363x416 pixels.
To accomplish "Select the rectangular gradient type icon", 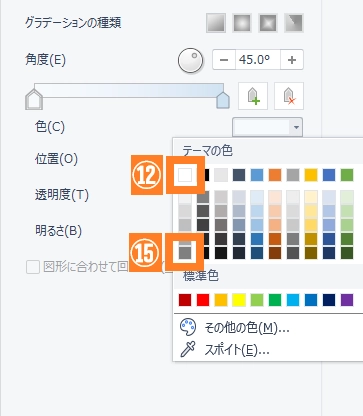I will click(268, 23).
